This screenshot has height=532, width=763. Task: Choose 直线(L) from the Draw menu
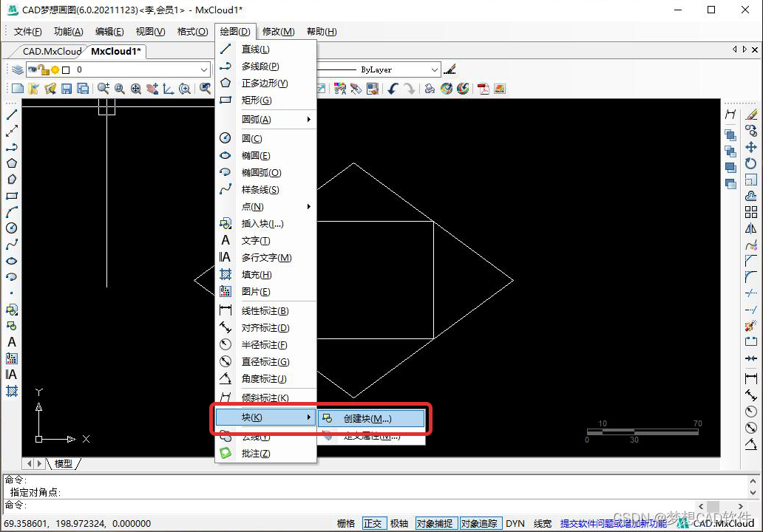coord(265,49)
